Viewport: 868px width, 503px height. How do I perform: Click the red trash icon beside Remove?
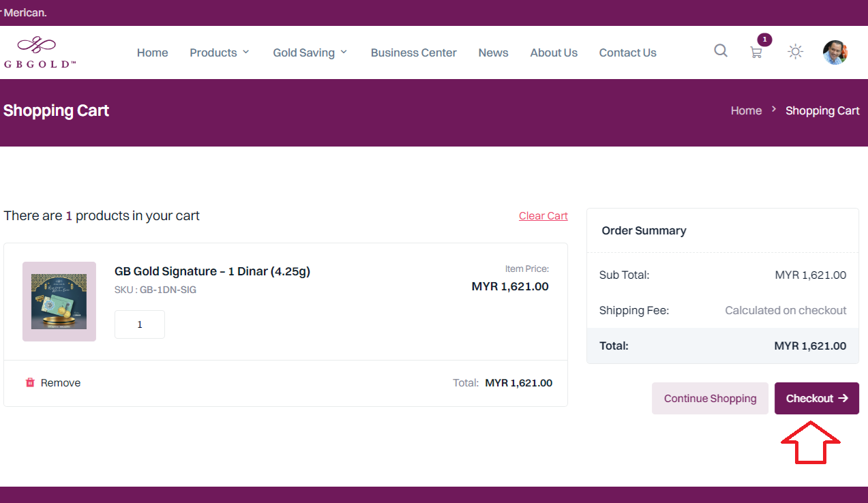(30, 383)
